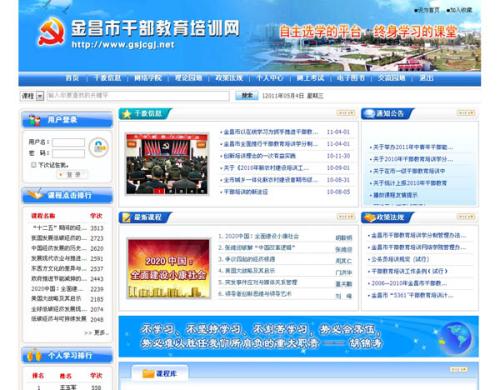Click the folder icon on 课程库 tab
The image size is (500, 390).
coord(148,374)
